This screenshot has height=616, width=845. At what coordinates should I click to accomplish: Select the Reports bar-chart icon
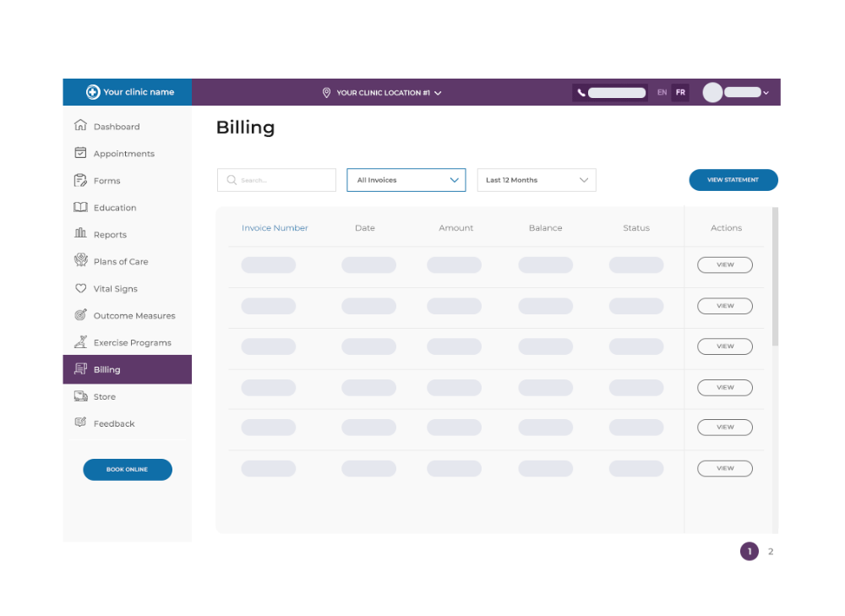click(x=79, y=234)
